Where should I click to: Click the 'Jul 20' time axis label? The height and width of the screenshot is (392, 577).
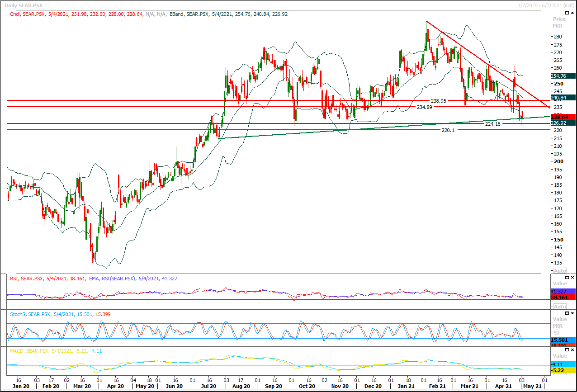208,386
